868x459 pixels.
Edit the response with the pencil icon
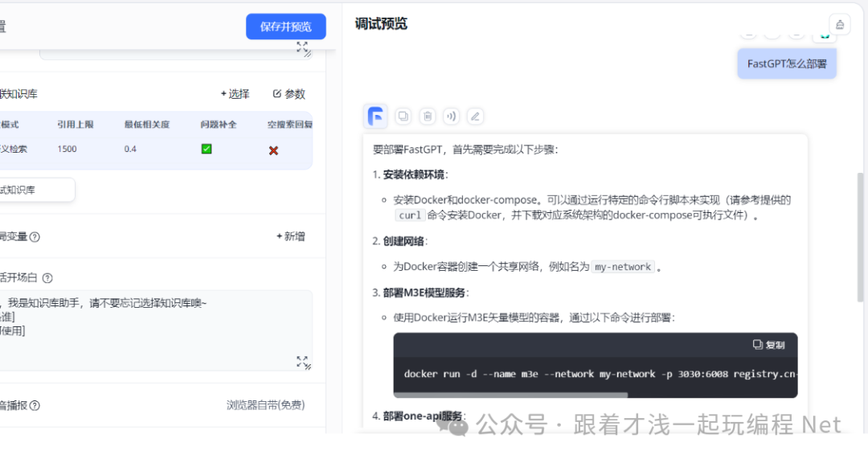pyautogui.click(x=475, y=117)
